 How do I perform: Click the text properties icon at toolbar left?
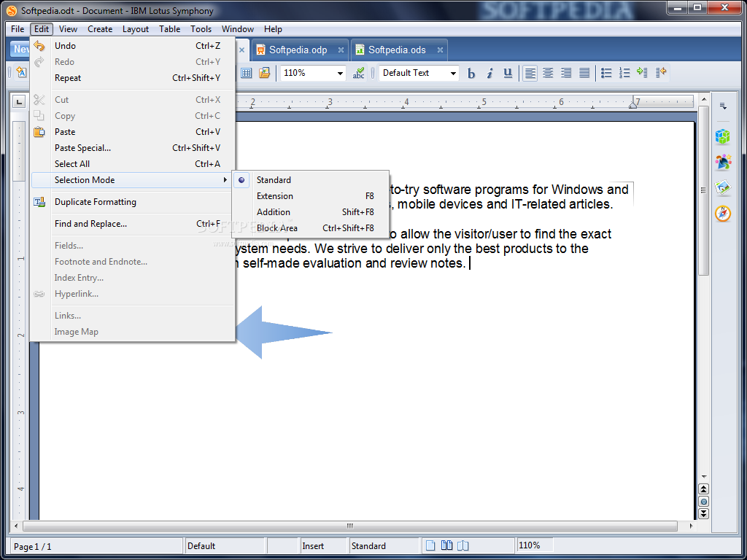pyautogui.click(x=21, y=72)
